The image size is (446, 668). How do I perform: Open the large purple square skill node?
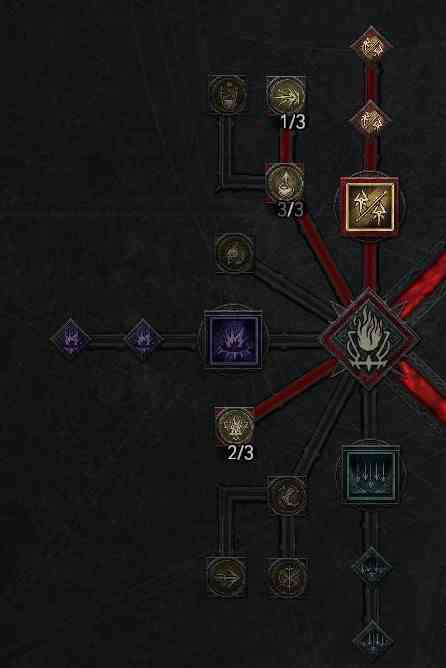pyautogui.click(x=233, y=340)
